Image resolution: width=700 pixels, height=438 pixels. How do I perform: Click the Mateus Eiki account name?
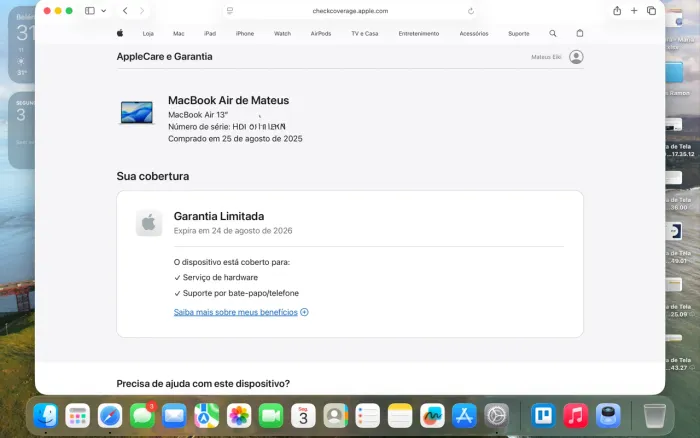[x=546, y=57]
